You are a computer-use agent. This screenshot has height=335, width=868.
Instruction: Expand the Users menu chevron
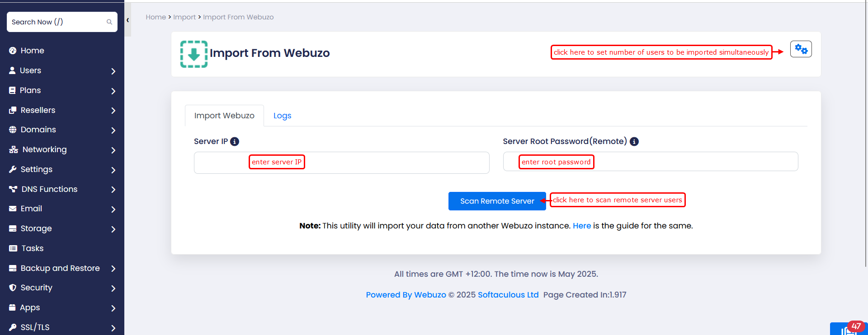[x=113, y=71]
